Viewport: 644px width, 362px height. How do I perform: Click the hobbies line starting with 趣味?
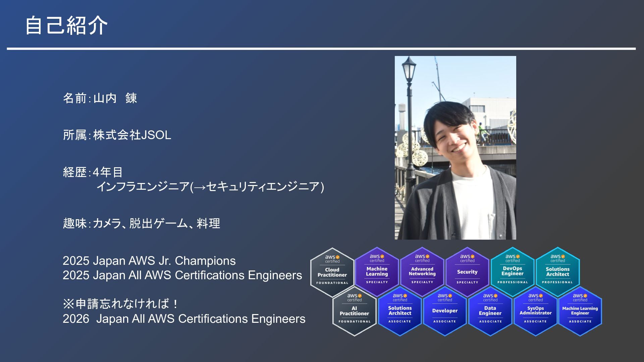tap(141, 223)
